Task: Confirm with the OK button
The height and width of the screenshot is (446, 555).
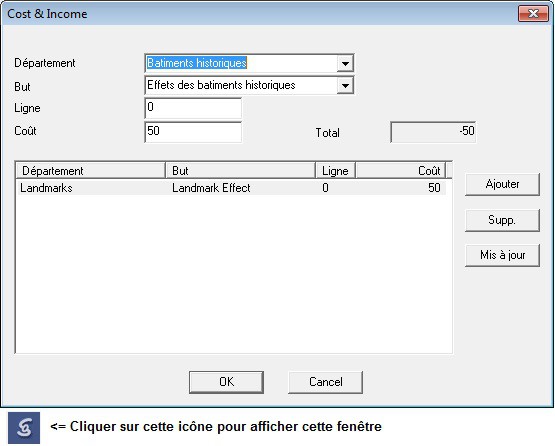Action: [227, 382]
